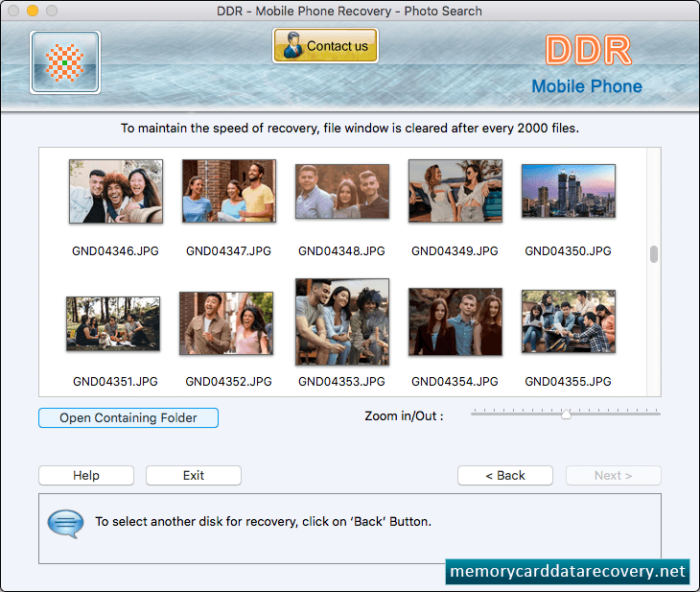Click the Exit button
This screenshot has height=592, width=700.
click(194, 475)
